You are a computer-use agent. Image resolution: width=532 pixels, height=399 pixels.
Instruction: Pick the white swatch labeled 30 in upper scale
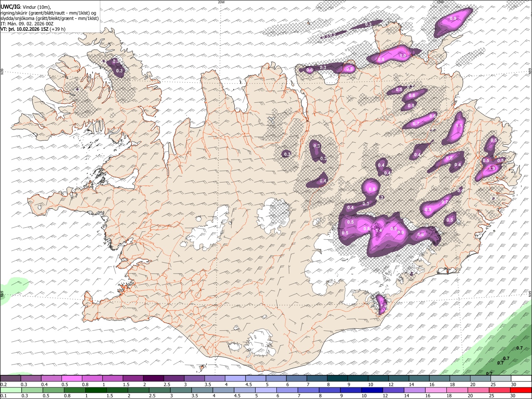tap(521, 379)
